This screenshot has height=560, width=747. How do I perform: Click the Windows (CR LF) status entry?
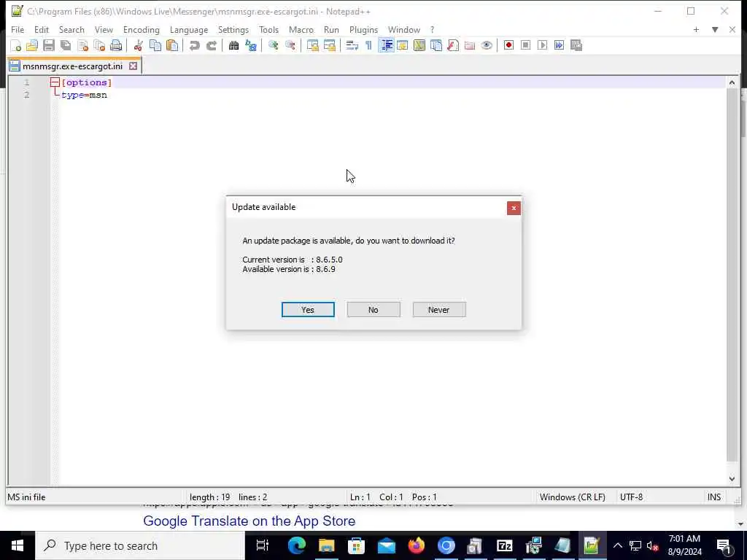click(x=572, y=497)
